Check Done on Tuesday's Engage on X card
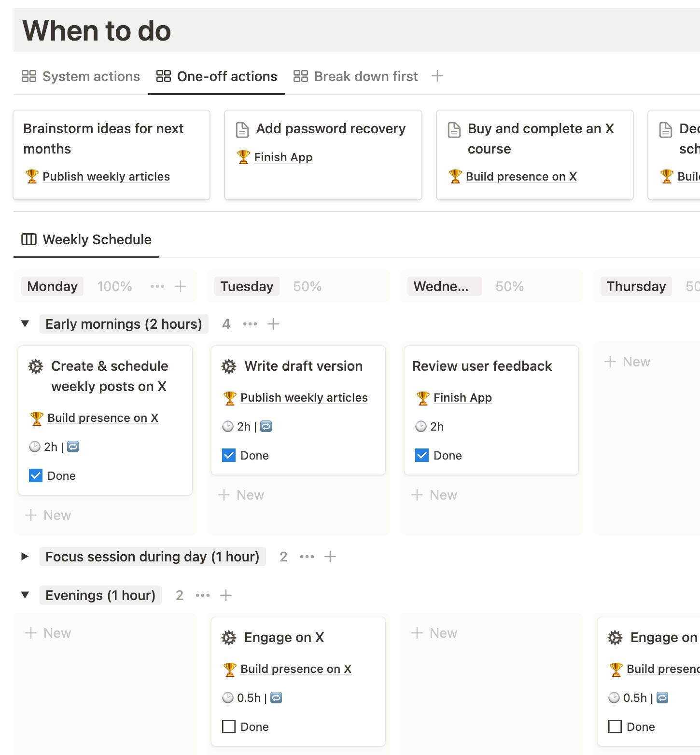This screenshot has height=755, width=700. click(x=229, y=727)
